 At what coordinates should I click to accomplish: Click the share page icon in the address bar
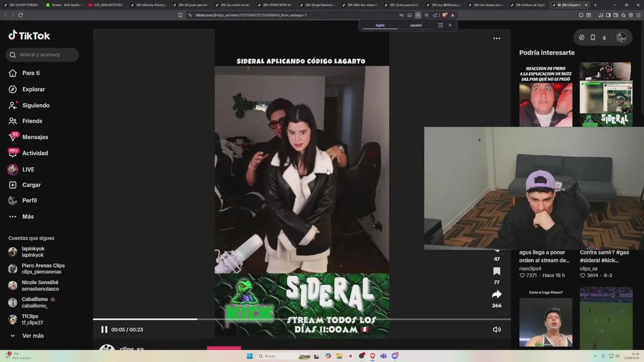tap(435, 15)
